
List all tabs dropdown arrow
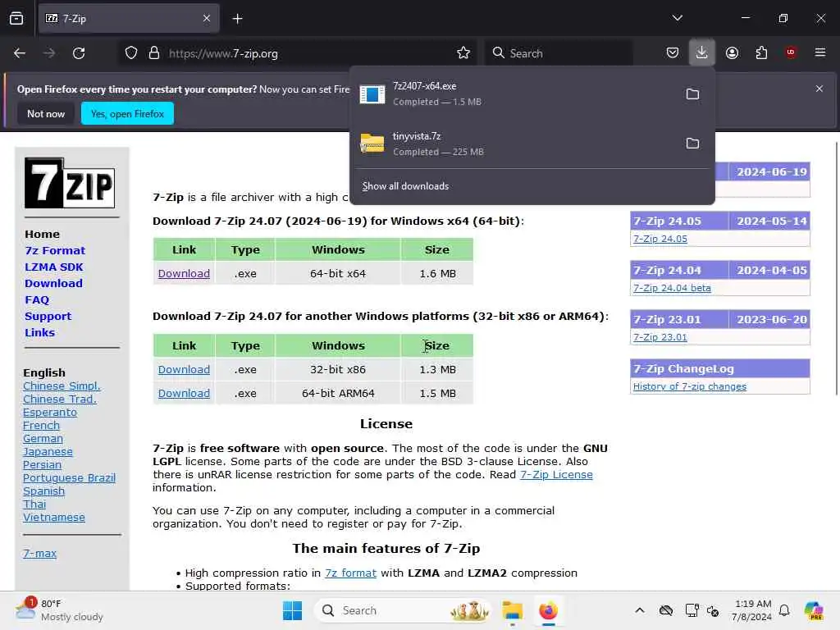point(677,18)
